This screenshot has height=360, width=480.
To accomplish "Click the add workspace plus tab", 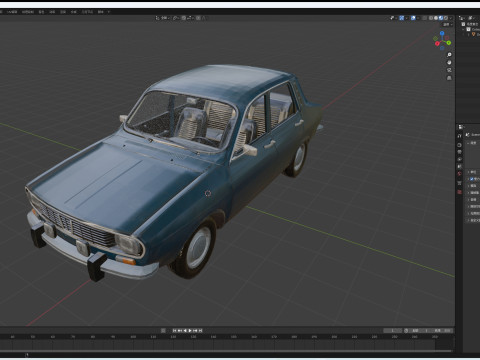I will (109, 12).
